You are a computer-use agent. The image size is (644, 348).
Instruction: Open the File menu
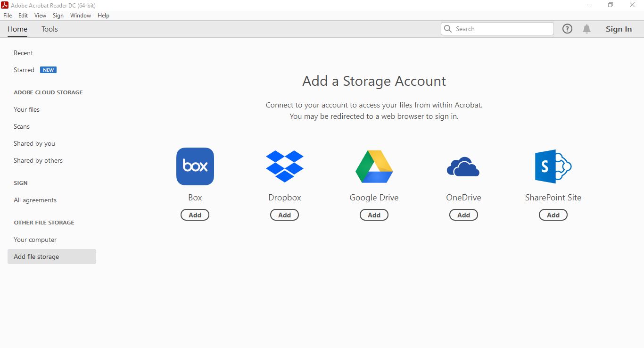(8, 16)
